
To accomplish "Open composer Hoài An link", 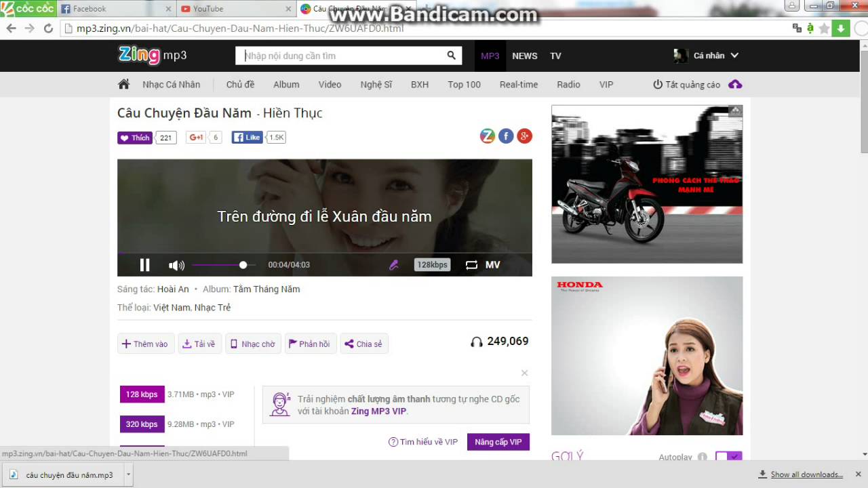I will point(173,289).
